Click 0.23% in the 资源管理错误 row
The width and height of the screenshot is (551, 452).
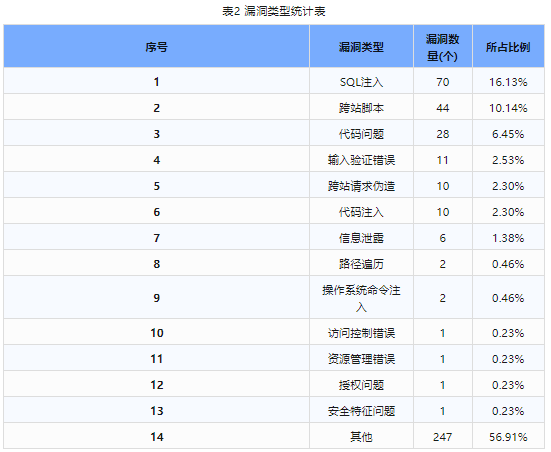pyautogui.click(x=508, y=359)
